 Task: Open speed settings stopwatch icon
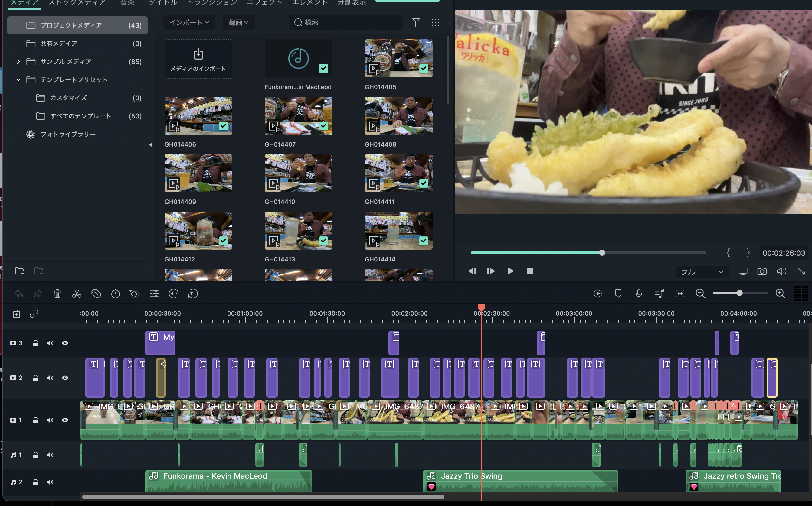(116, 294)
